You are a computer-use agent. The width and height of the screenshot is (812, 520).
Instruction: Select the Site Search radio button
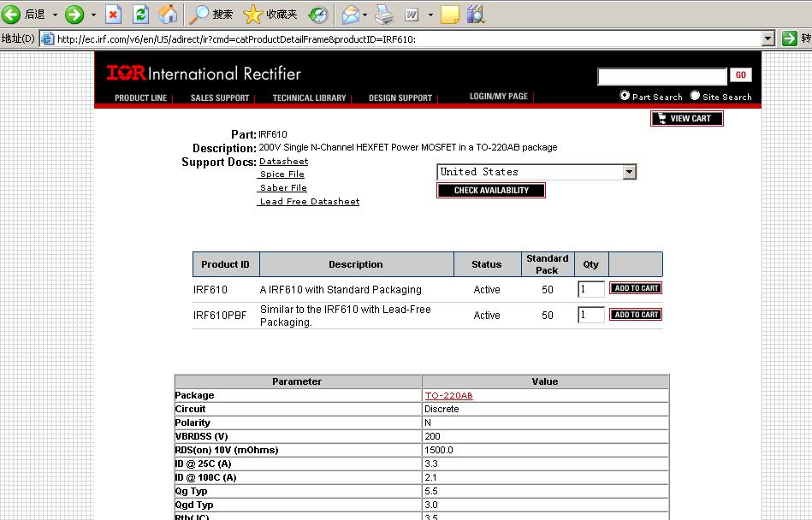tap(695, 96)
